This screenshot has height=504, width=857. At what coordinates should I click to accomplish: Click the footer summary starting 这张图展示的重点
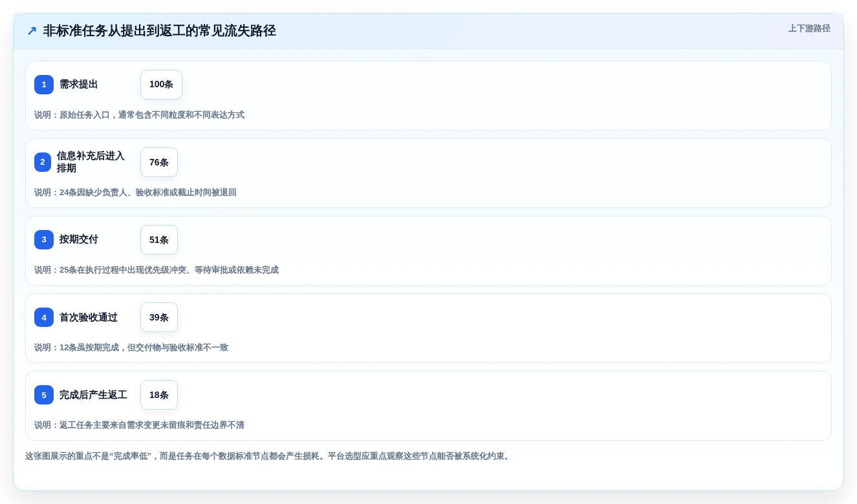pyautogui.click(x=269, y=456)
